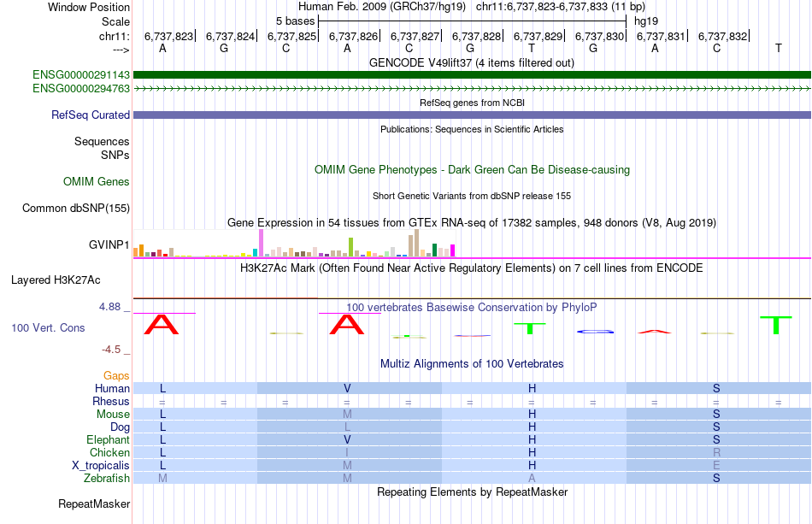Click the Dog species label
The image size is (812, 524).
click(x=121, y=427)
